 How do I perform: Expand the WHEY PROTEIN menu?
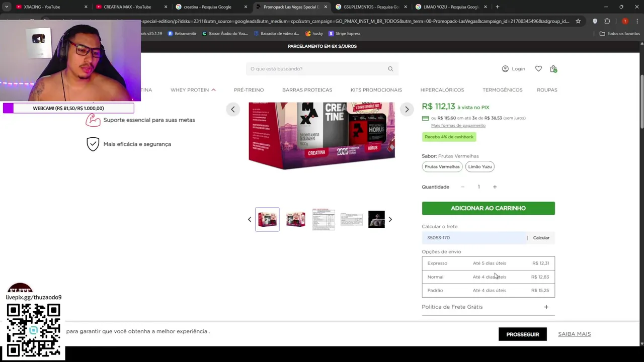(x=193, y=90)
